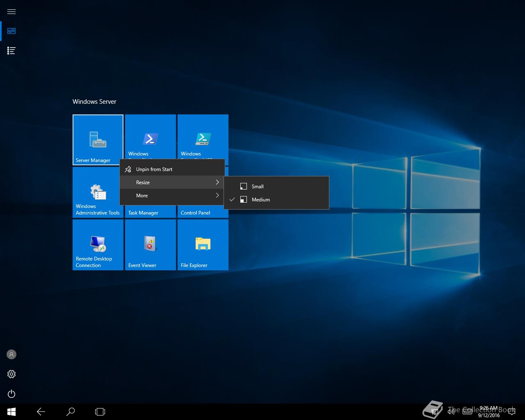Open Remote Desktop Connection tile
The width and height of the screenshot is (525, 420).
pyautogui.click(x=98, y=245)
